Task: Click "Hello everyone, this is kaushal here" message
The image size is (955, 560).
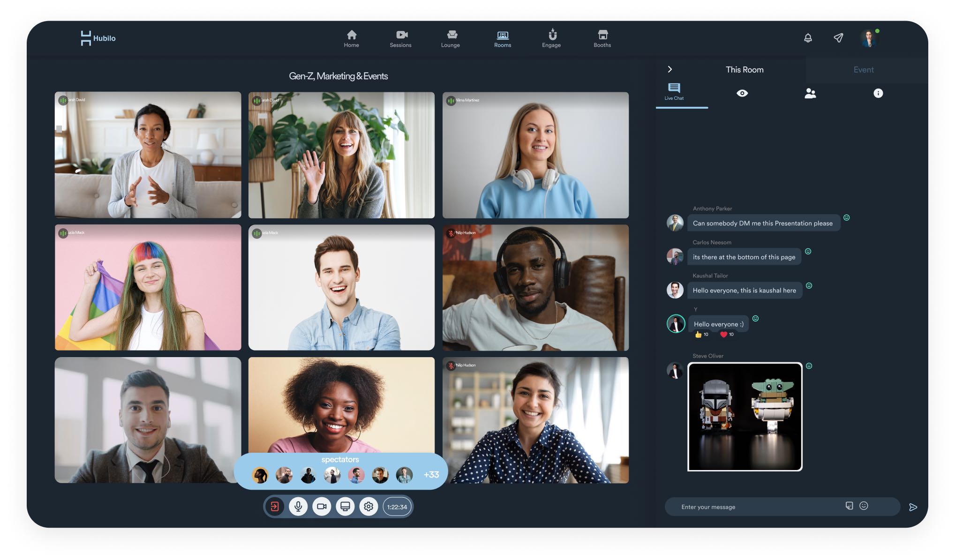Action: (744, 291)
